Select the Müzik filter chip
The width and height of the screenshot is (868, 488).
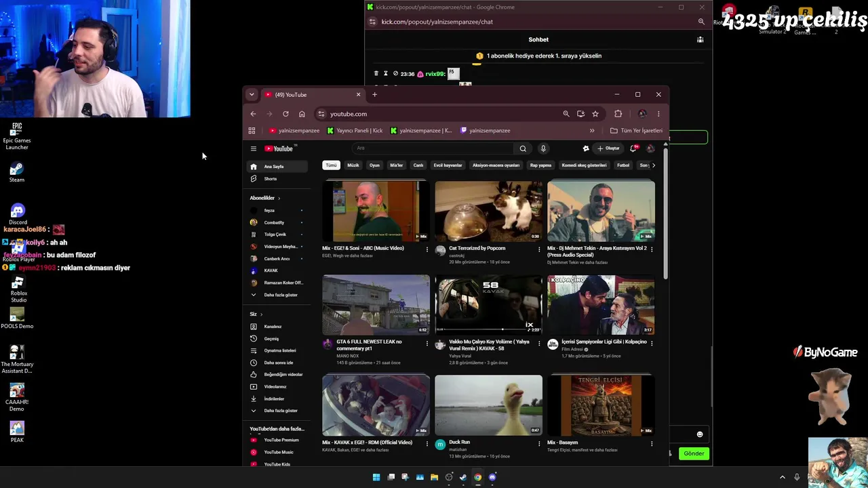pos(353,165)
